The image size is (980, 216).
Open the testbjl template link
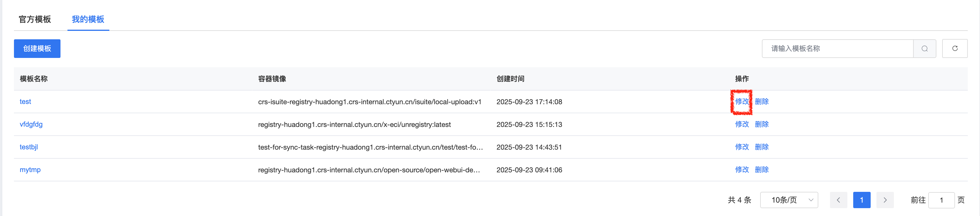(x=29, y=147)
